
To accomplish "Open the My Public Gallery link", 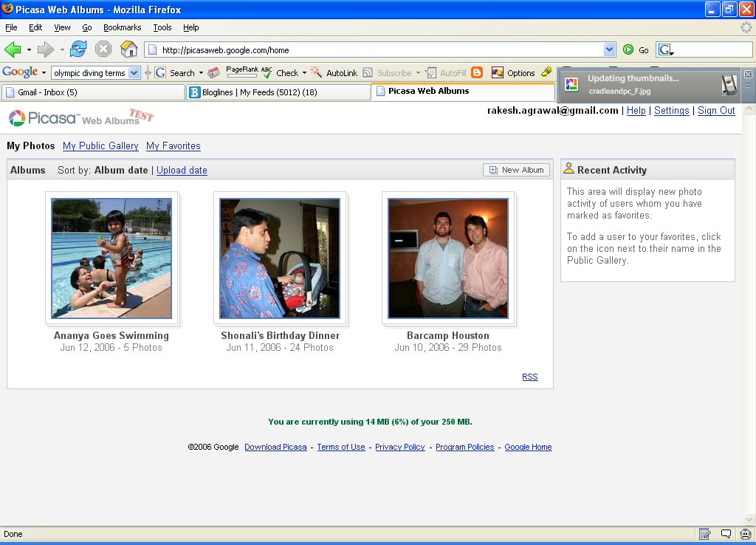I will pos(100,146).
